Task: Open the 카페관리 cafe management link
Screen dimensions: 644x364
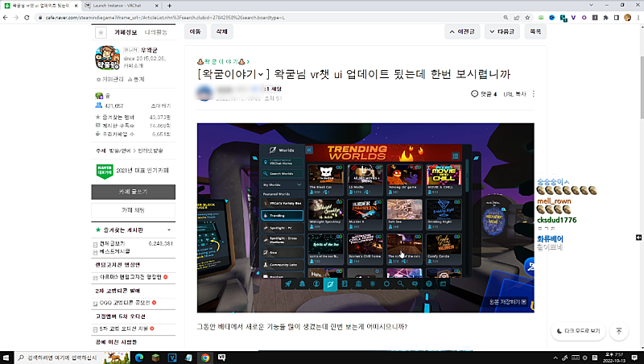Action: coord(112,79)
